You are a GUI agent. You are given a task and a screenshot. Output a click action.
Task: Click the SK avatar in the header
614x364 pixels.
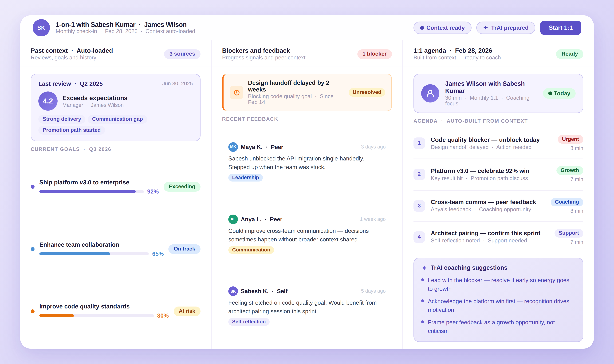click(x=41, y=27)
